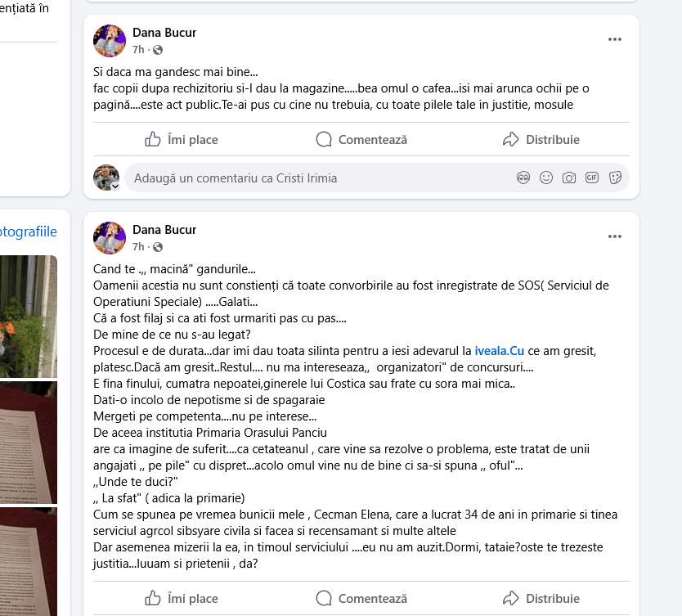This screenshot has width=682, height=616.
Task: Open avatar sticker picker in comment box
Action: (x=524, y=178)
